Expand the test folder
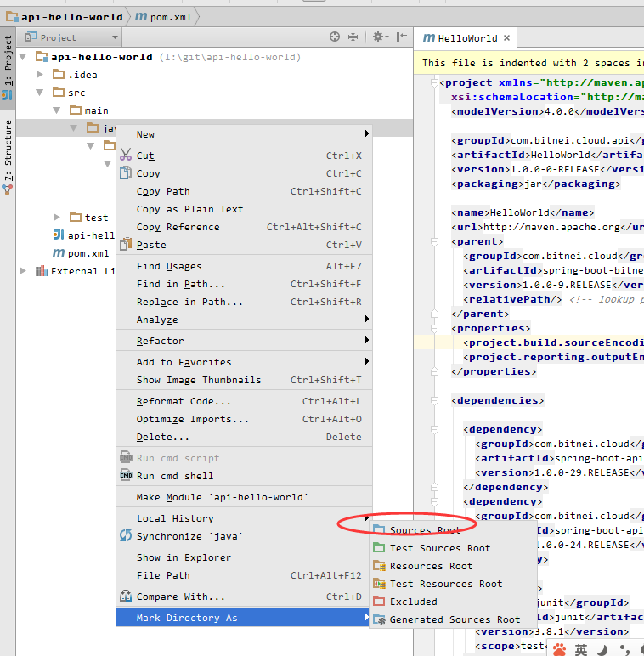 [x=57, y=218]
